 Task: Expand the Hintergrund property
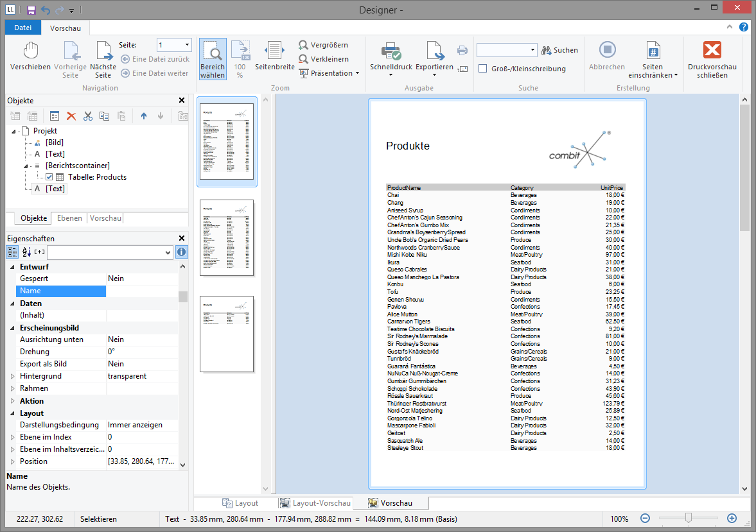point(12,376)
